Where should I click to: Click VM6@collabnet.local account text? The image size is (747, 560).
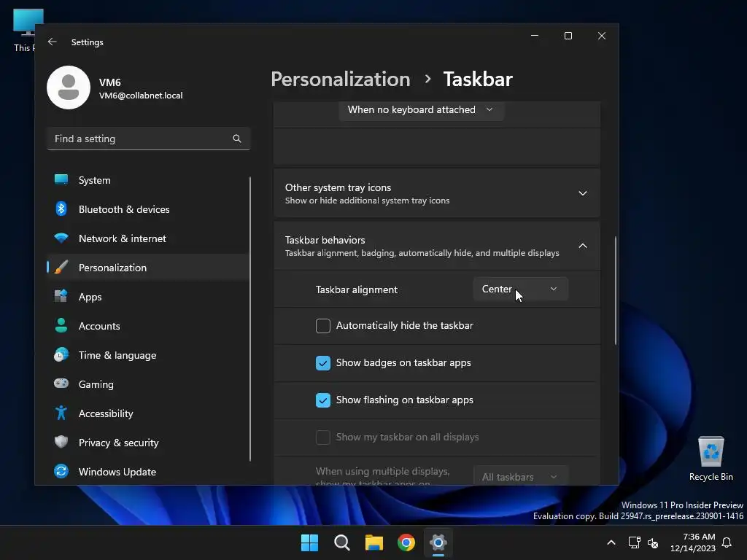coord(141,96)
